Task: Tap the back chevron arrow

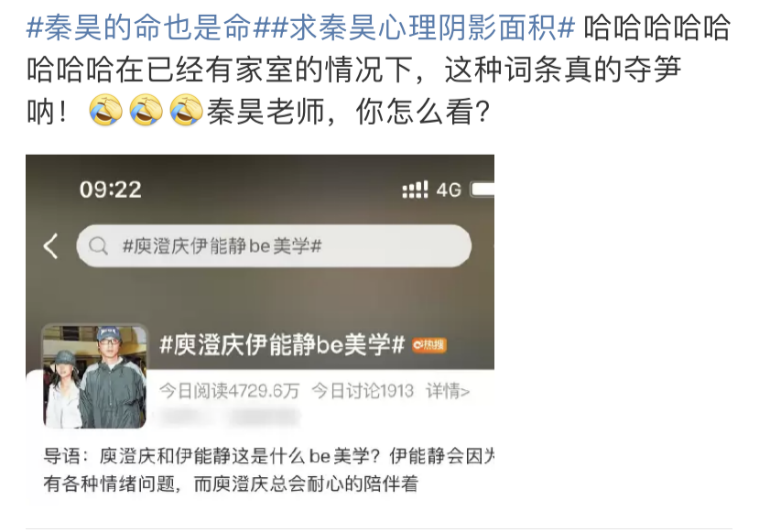Action: pyautogui.click(x=51, y=246)
